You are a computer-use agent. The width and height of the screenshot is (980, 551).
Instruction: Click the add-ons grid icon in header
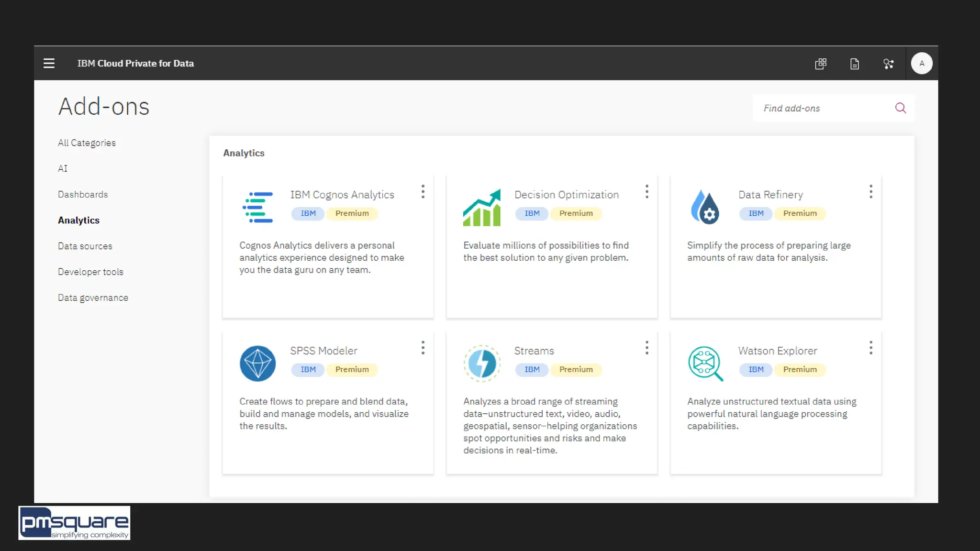(821, 64)
